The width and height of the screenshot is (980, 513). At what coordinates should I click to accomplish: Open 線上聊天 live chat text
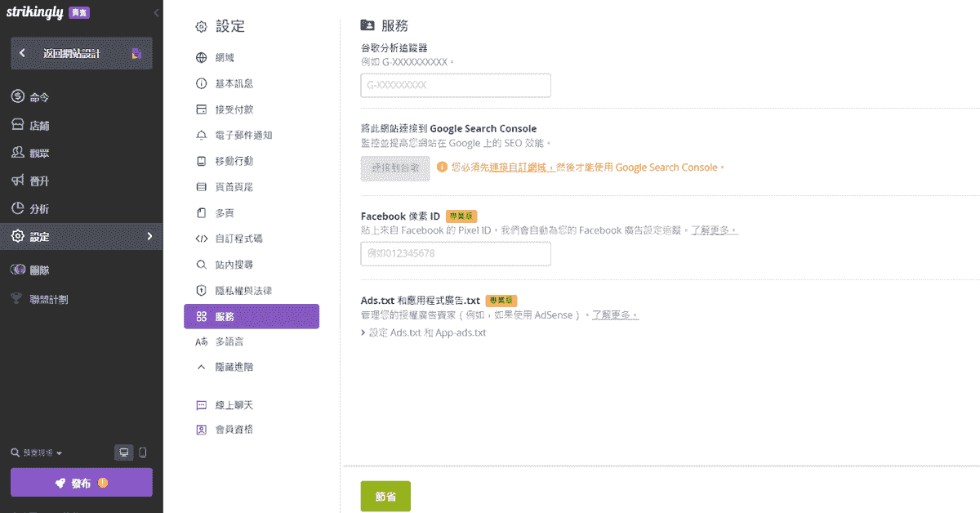click(234, 405)
